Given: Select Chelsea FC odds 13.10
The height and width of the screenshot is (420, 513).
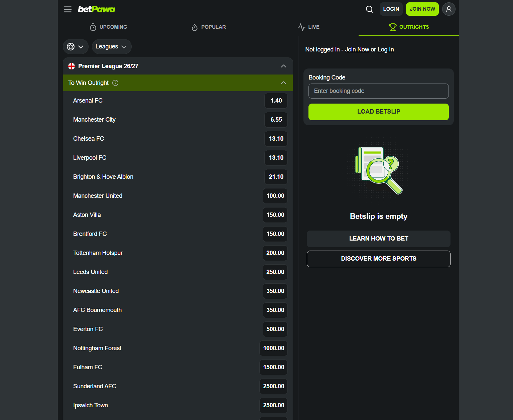Looking at the screenshot, I should click(x=276, y=139).
